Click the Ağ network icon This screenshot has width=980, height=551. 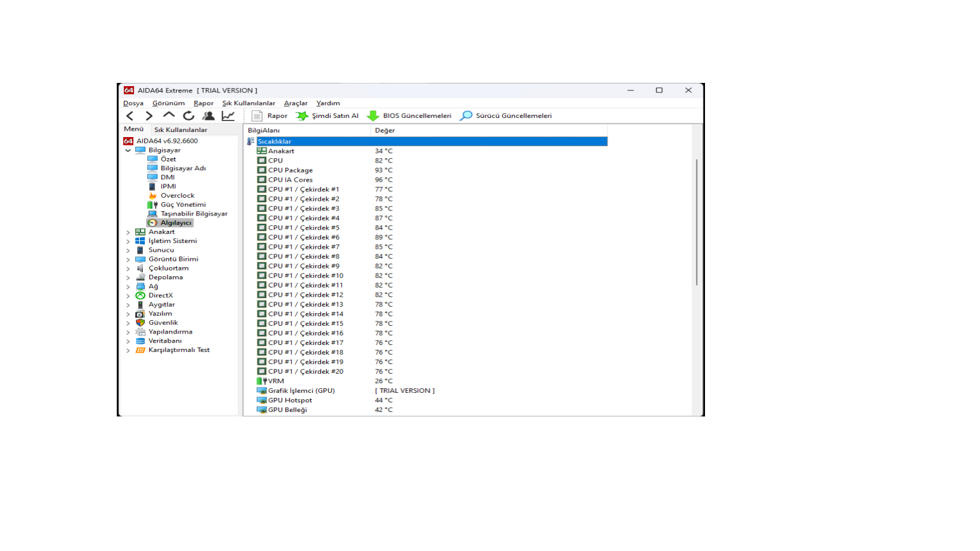click(x=140, y=287)
